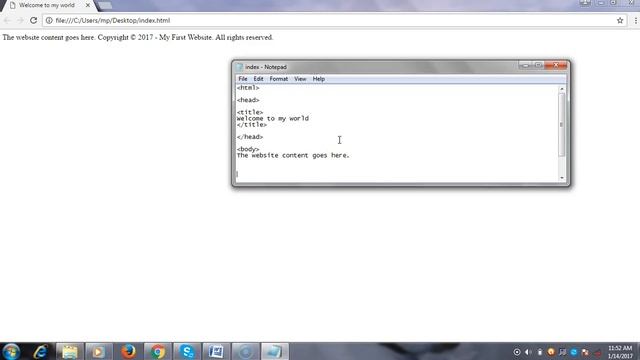Click the Notepad scrollbar down arrow

562,178
